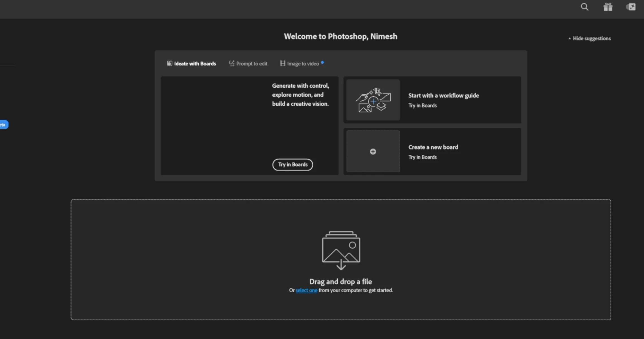Image resolution: width=644 pixels, height=339 pixels.
Task: Open Start with a workflow guide card
Action: click(432, 100)
